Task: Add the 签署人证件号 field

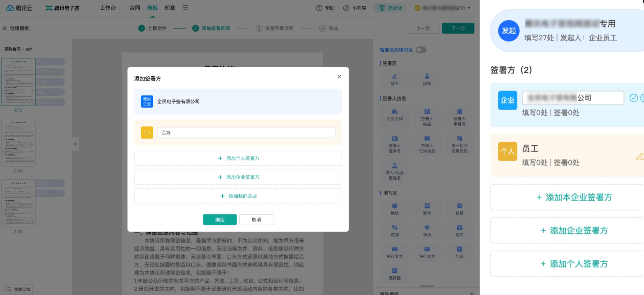Action: point(394,144)
